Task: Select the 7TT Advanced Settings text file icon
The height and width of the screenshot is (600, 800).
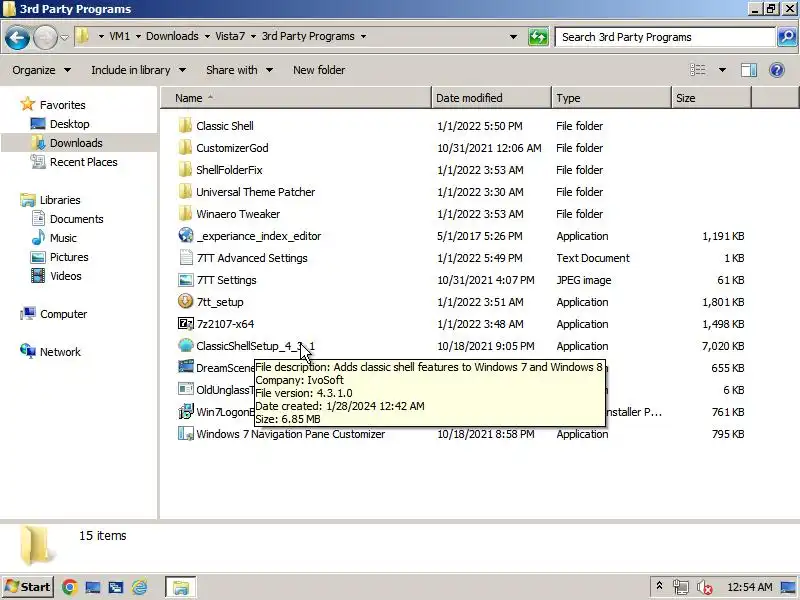Action: click(186, 258)
